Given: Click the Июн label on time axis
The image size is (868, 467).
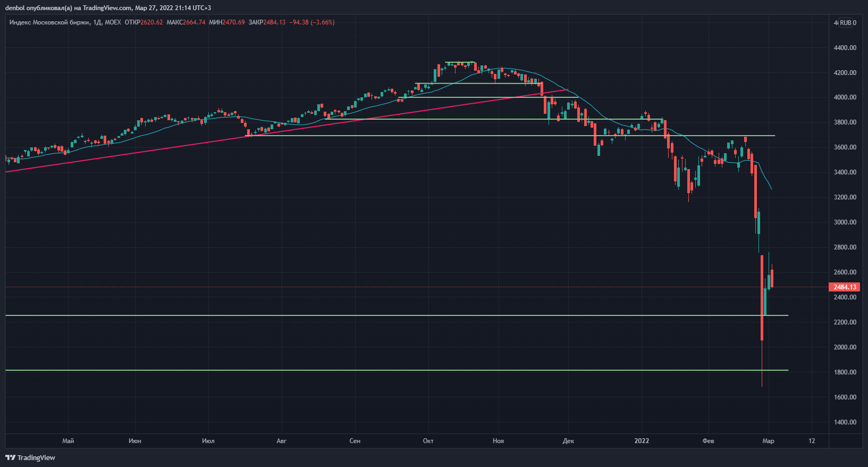Looking at the screenshot, I should (x=135, y=441).
